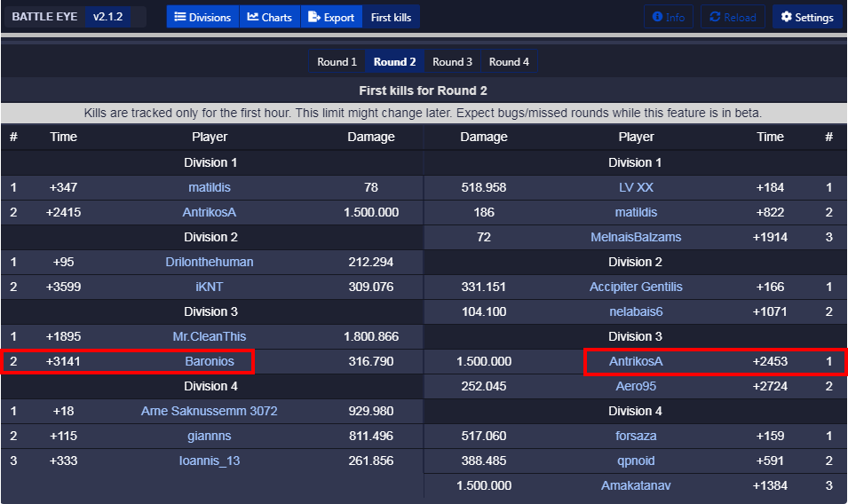Open qpnoid player profile
Viewport: 848px width, 504px height.
pyautogui.click(x=636, y=461)
